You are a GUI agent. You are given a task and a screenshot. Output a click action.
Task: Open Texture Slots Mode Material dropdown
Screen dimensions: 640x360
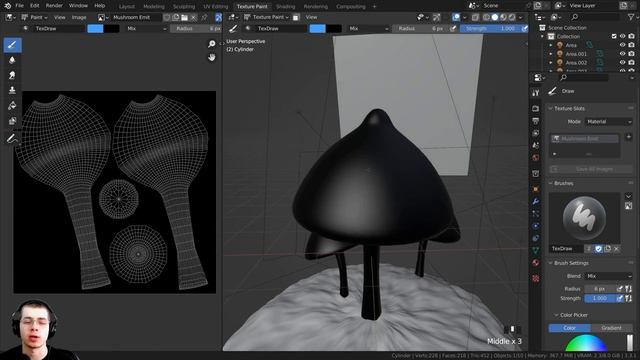[609, 122]
